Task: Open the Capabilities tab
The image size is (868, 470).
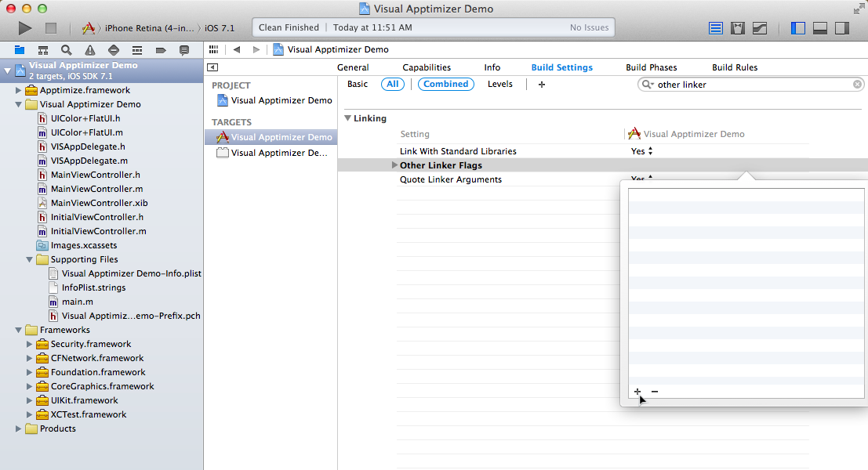Action: pos(427,67)
